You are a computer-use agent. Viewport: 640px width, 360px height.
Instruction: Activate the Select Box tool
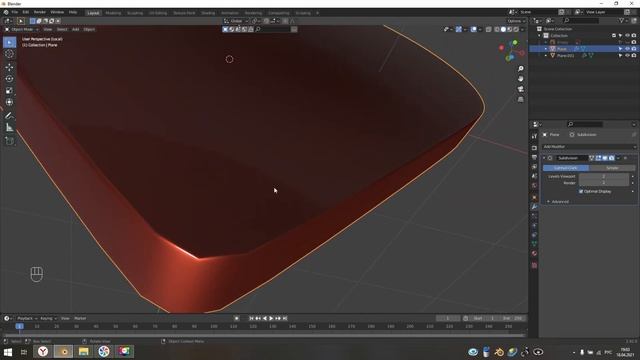click(x=9, y=42)
